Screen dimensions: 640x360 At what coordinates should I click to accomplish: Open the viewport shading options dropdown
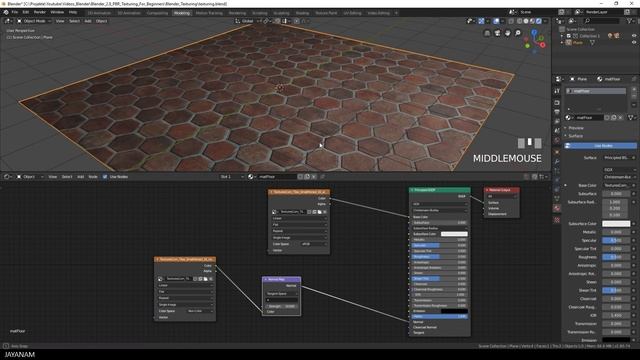pyautogui.click(x=545, y=21)
